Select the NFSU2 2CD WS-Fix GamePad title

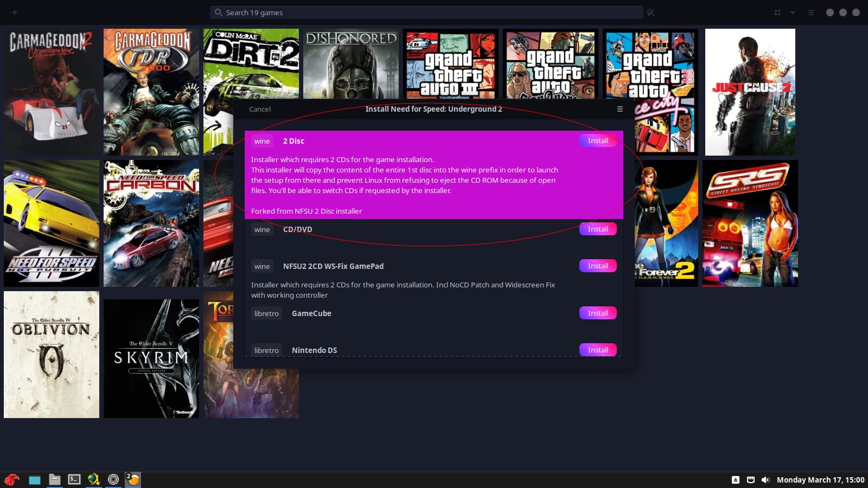333,266
